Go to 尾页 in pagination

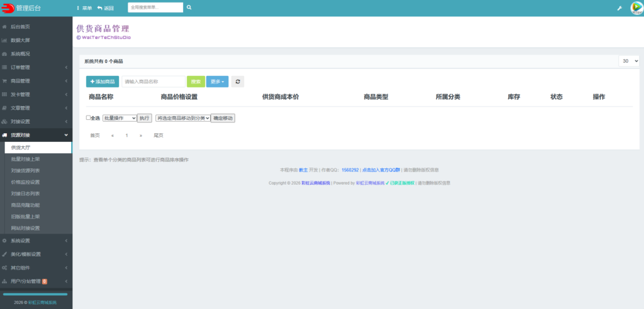158,136
